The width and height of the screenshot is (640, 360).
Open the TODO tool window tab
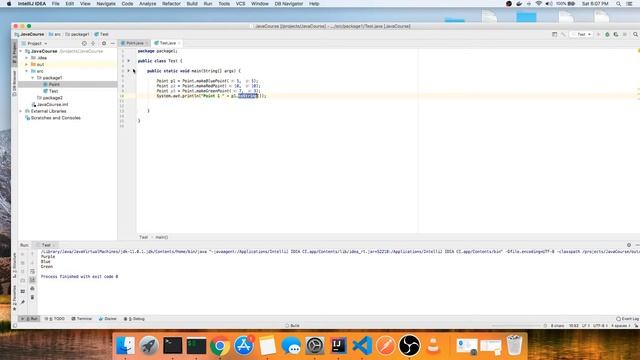click(55, 319)
